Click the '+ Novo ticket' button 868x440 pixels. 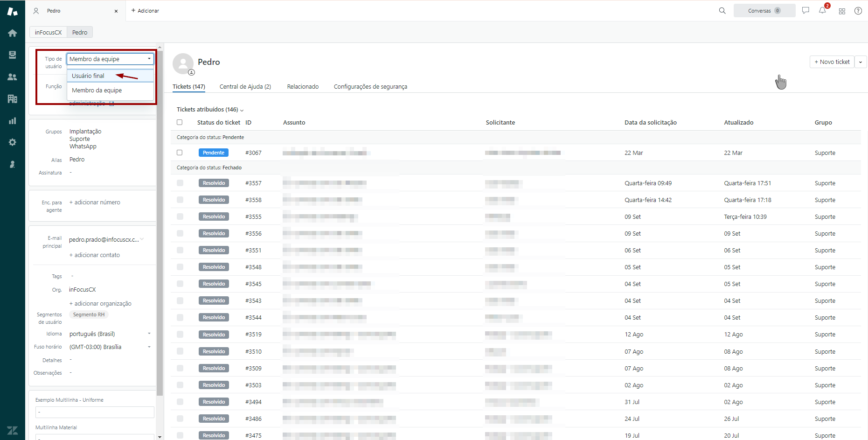click(x=832, y=62)
